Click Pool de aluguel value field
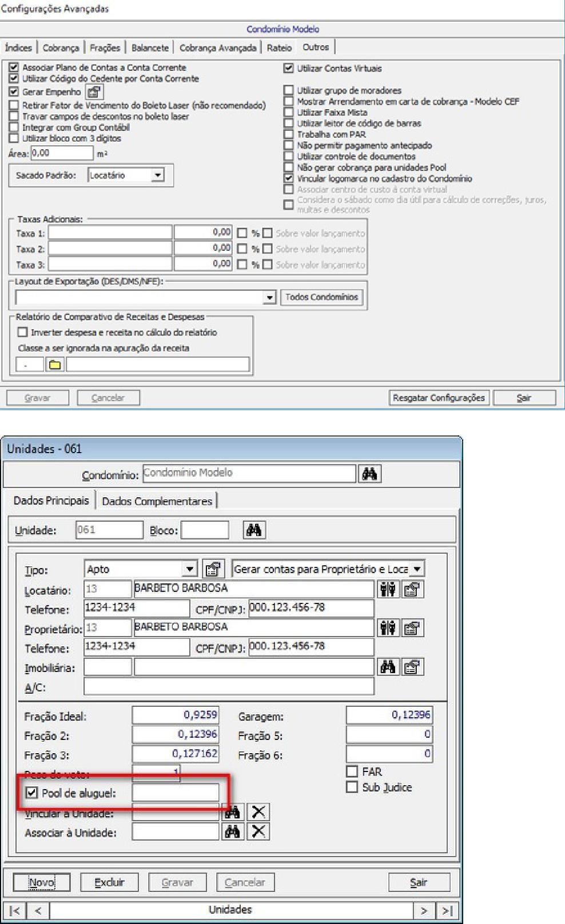 click(x=176, y=793)
